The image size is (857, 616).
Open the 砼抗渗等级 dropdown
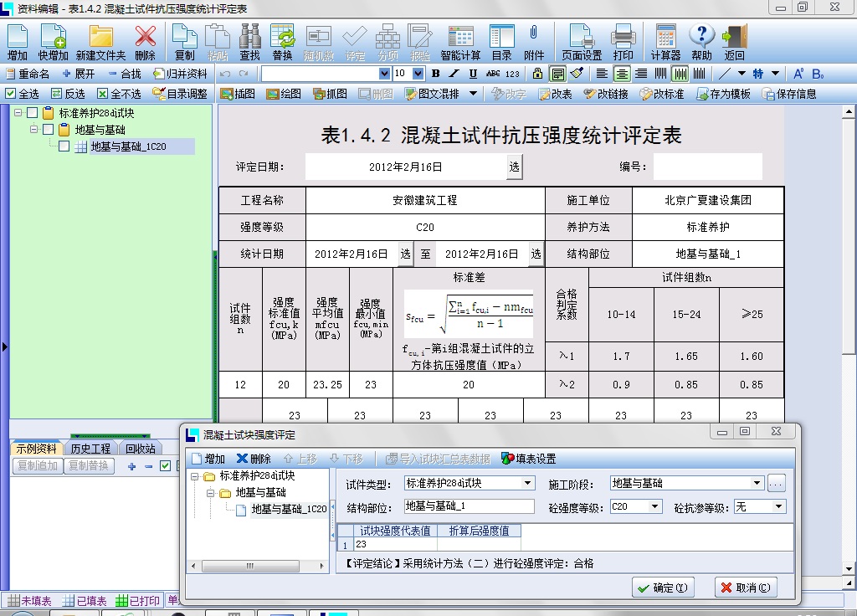tap(779, 506)
